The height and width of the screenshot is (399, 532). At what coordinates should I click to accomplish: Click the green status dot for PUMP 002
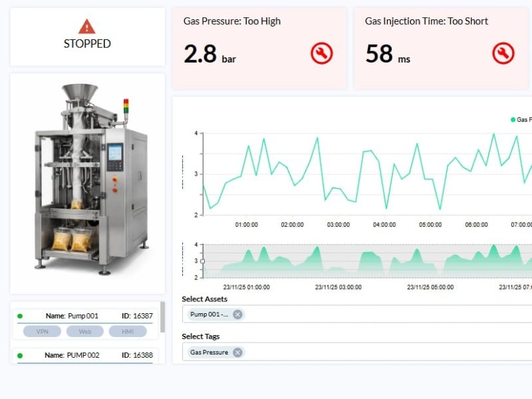pos(20,355)
